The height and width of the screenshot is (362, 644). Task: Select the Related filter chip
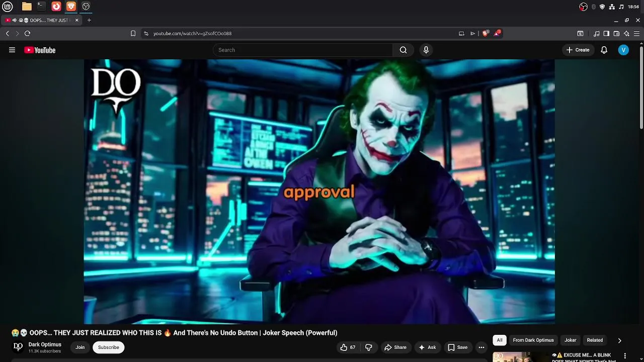(x=595, y=340)
